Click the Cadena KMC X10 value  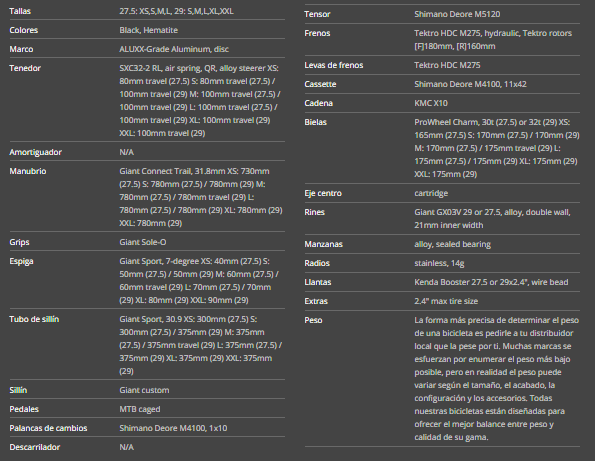pyautogui.click(x=431, y=103)
